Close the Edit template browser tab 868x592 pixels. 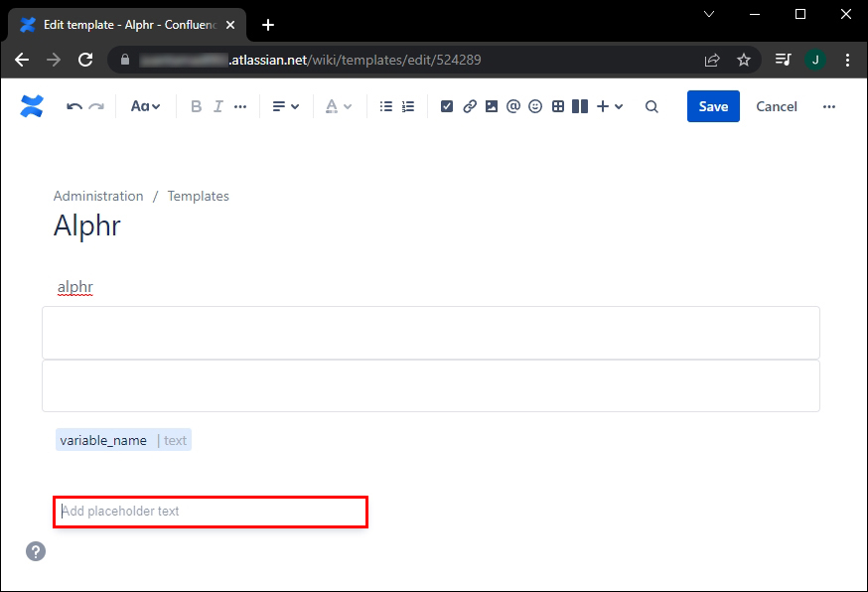tap(230, 25)
